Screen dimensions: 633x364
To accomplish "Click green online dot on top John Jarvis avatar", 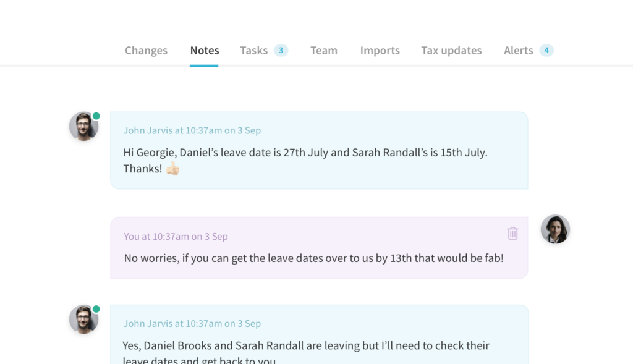I will (96, 116).
